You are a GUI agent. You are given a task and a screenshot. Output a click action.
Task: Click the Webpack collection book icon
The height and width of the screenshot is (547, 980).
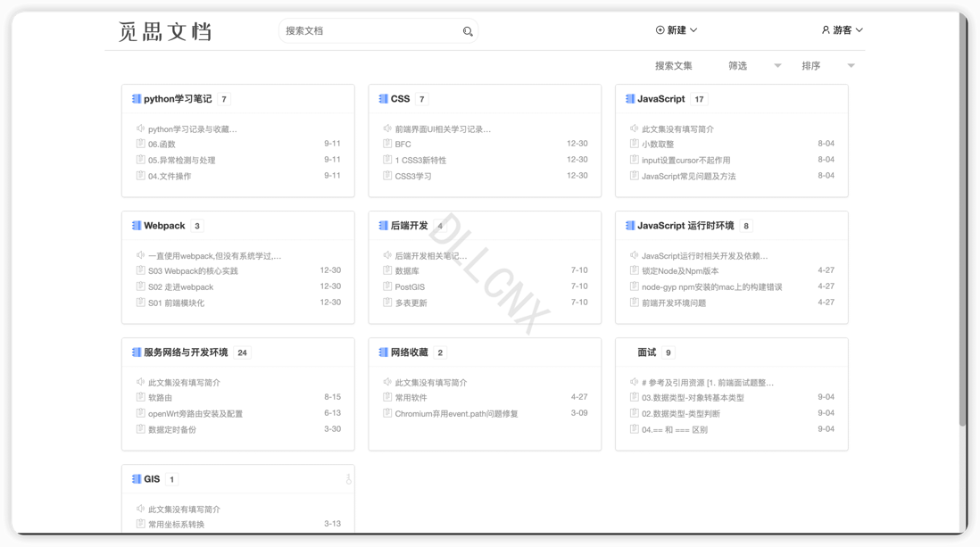pyautogui.click(x=137, y=226)
